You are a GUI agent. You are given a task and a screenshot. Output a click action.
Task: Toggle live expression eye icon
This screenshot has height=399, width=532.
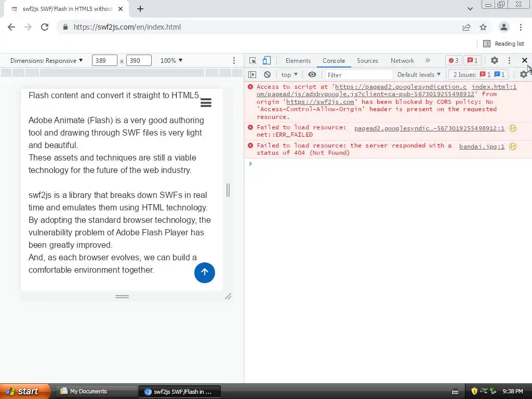312,75
